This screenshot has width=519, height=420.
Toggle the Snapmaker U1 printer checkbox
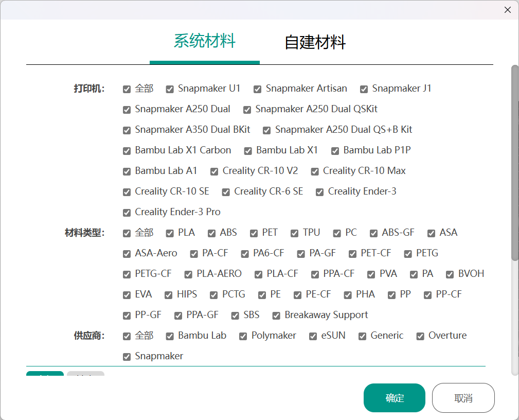tap(170, 89)
